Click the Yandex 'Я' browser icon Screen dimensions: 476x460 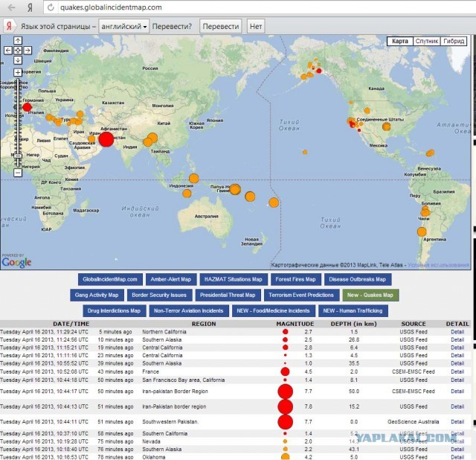[x=30, y=7]
